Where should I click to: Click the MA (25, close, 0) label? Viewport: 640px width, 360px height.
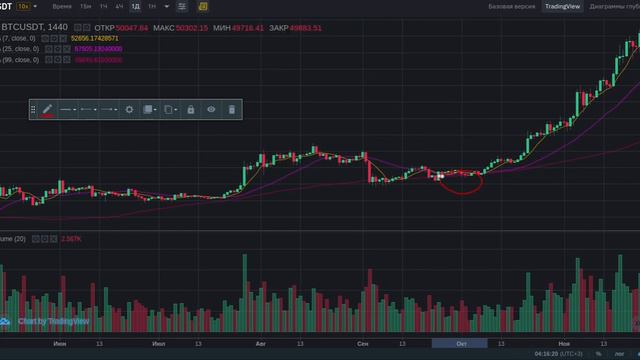20,49
